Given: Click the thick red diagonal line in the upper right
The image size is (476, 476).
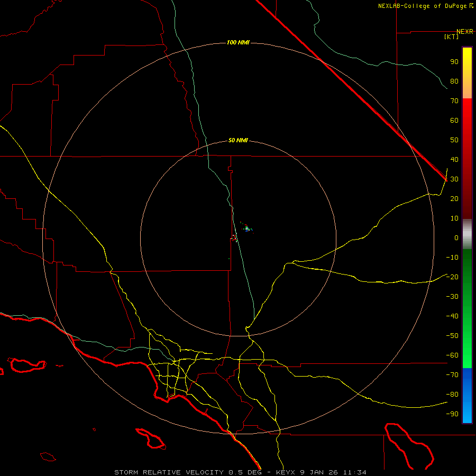Looking at the screenshot, I should click(x=351, y=90).
